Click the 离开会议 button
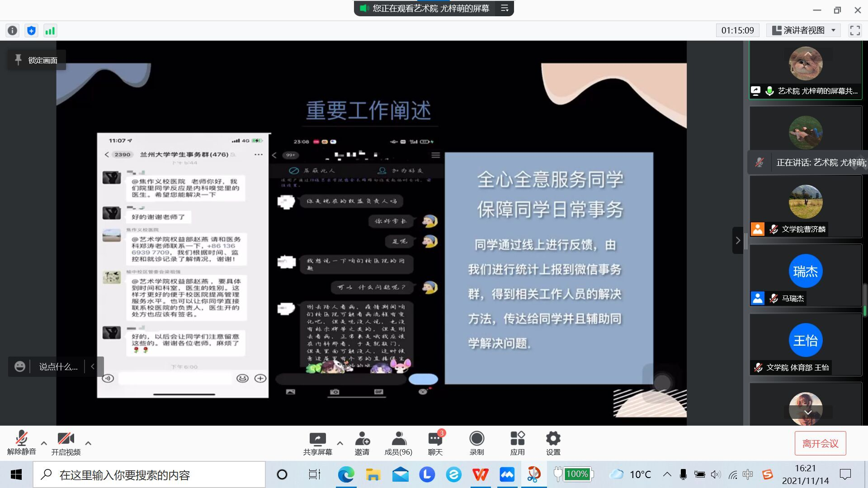 [x=820, y=443]
